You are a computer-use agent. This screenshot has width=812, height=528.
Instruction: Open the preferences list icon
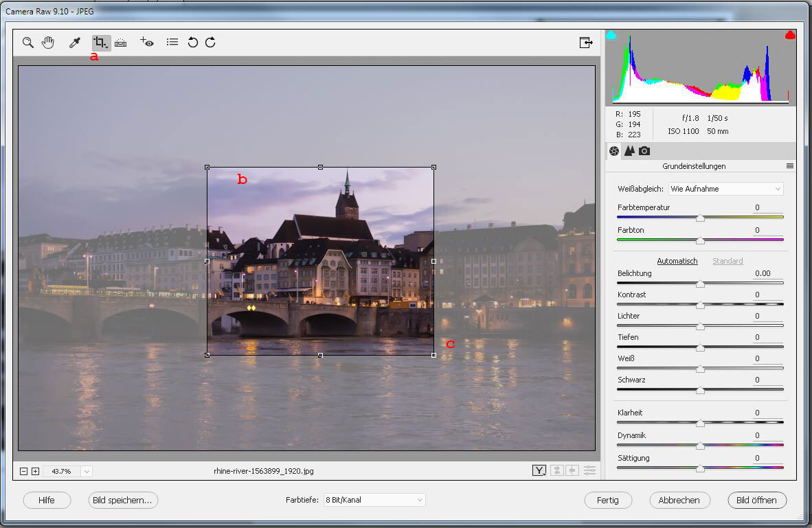[172, 43]
